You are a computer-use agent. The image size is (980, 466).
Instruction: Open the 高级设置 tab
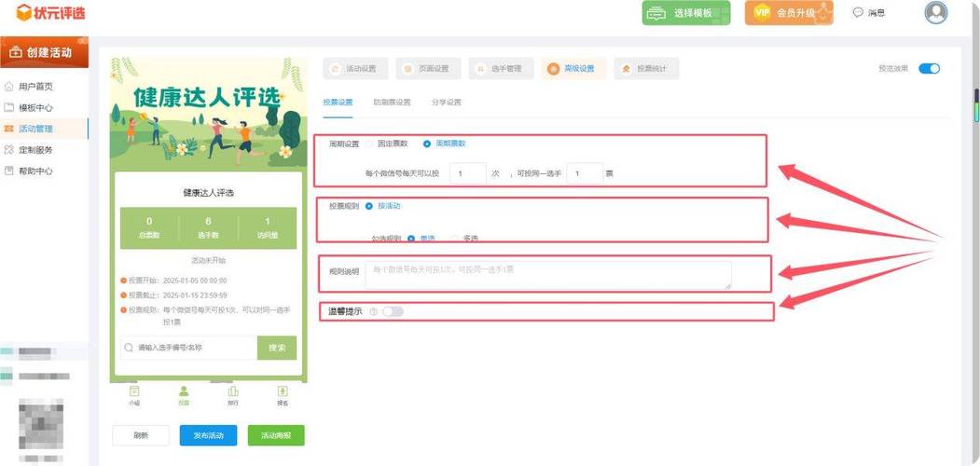click(573, 69)
